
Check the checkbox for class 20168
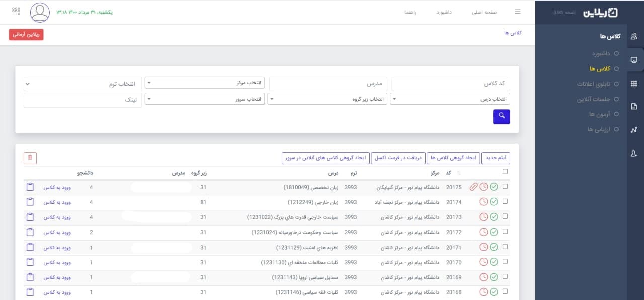coord(505,291)
